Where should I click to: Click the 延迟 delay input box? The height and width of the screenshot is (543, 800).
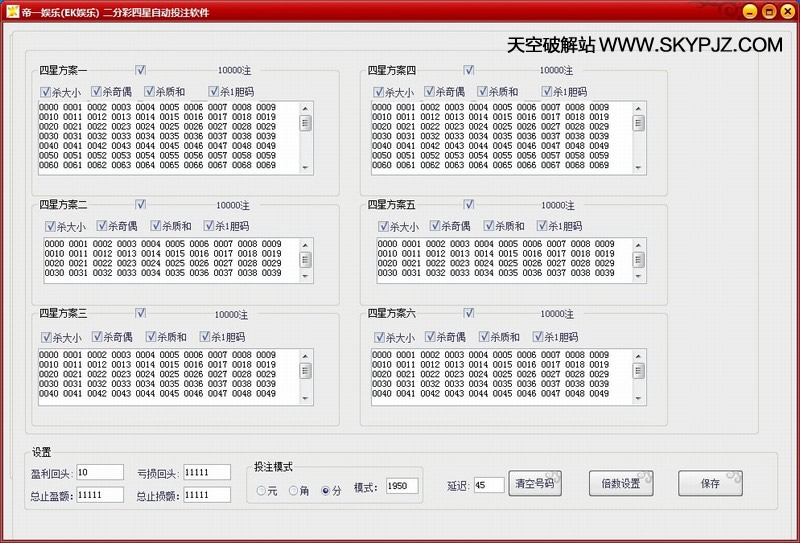489,485
